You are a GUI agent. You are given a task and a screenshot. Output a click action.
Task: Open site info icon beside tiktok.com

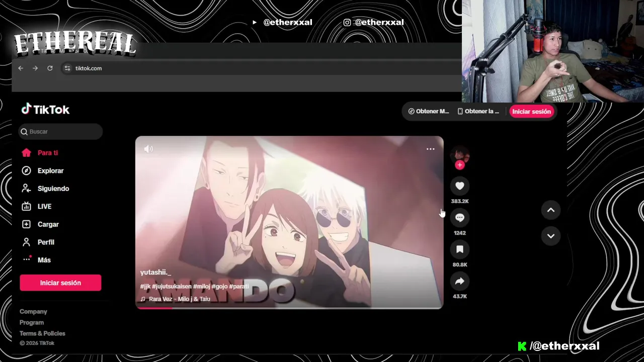click(x=67, y=68)
